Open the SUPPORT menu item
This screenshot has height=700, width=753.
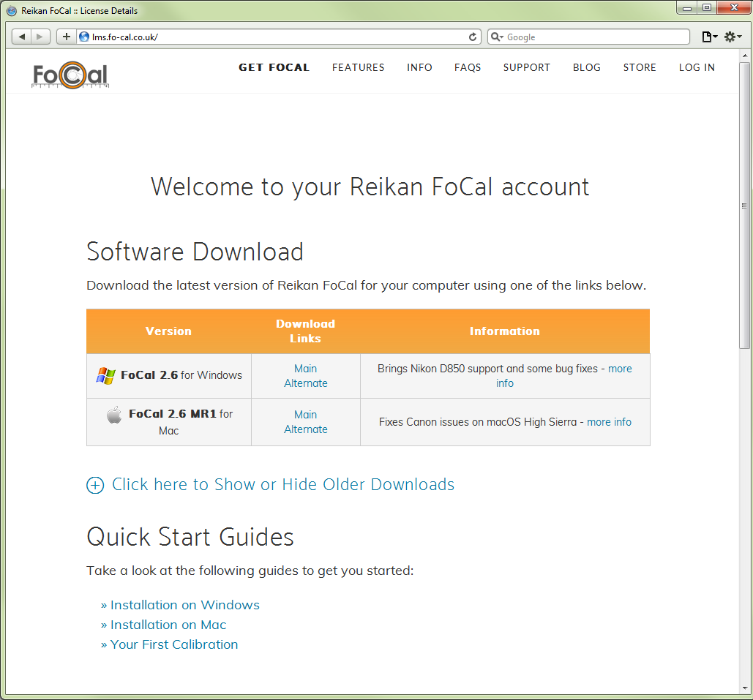point(527,68)
